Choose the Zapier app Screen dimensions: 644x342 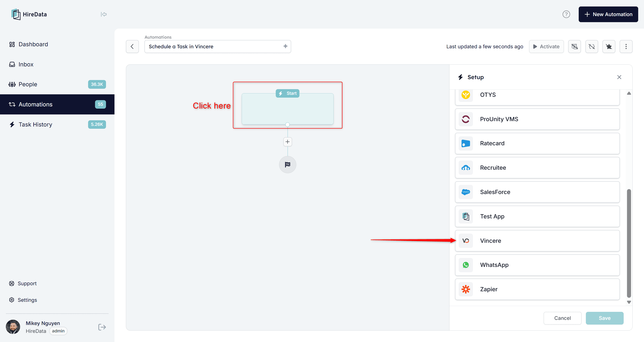point(537,289)
